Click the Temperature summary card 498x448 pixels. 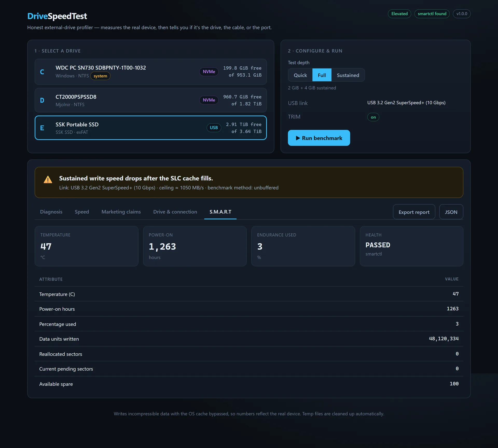[86, 246]
